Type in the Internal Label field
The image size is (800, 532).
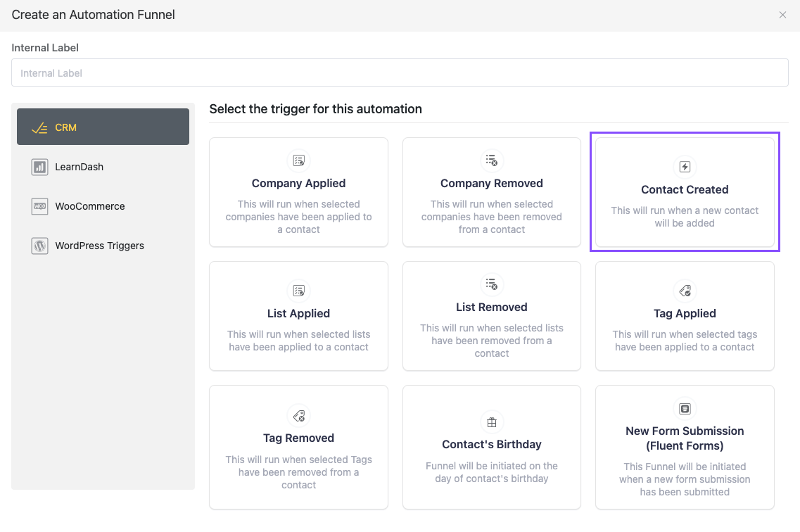click(x=400, y=73)
